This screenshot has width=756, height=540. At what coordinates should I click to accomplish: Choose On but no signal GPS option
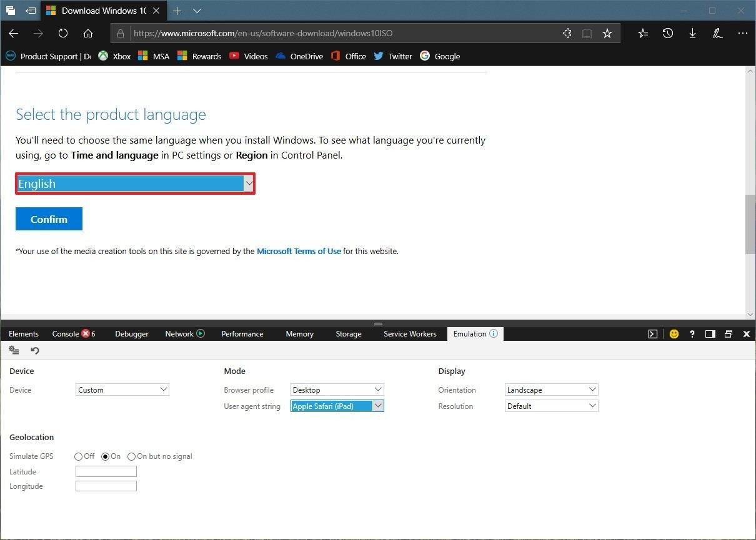pos(131,456)
